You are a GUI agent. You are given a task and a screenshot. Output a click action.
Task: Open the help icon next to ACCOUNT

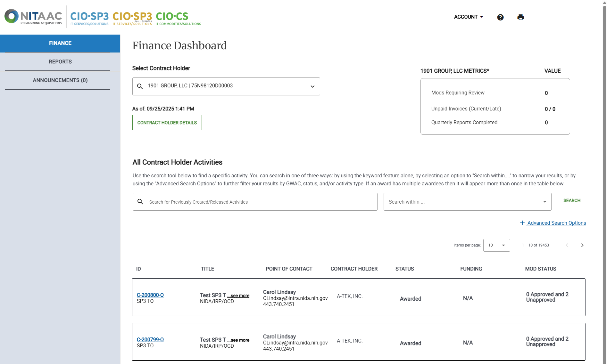(x=500, y=17)
